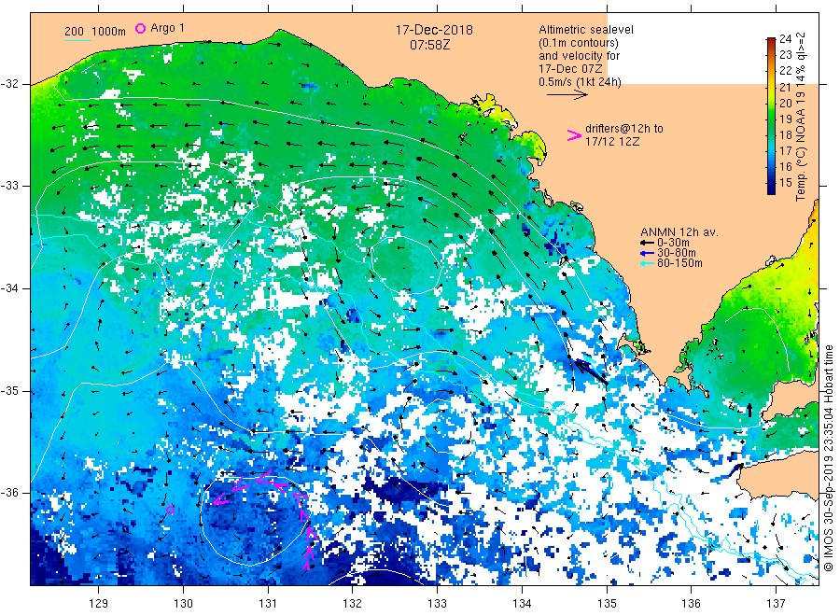Click the magenta drifter arrowhead legend symbol
The image size is (840, 616).
click(574, 135)
